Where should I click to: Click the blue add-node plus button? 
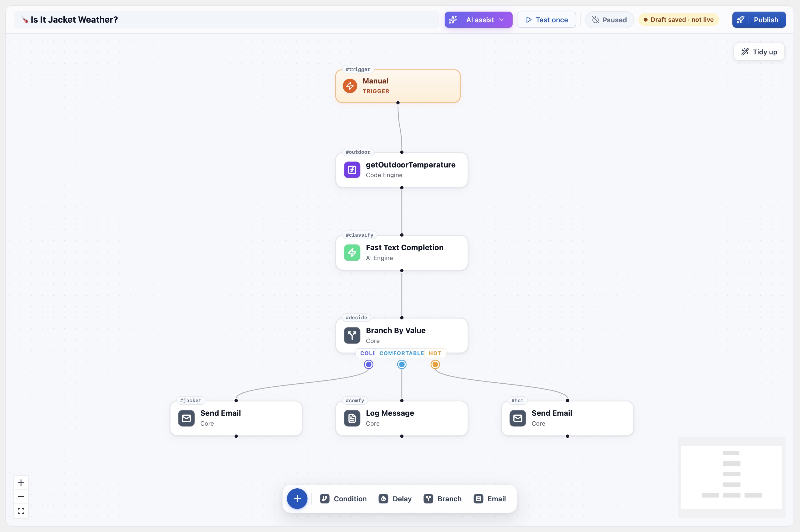coord(297,498)
